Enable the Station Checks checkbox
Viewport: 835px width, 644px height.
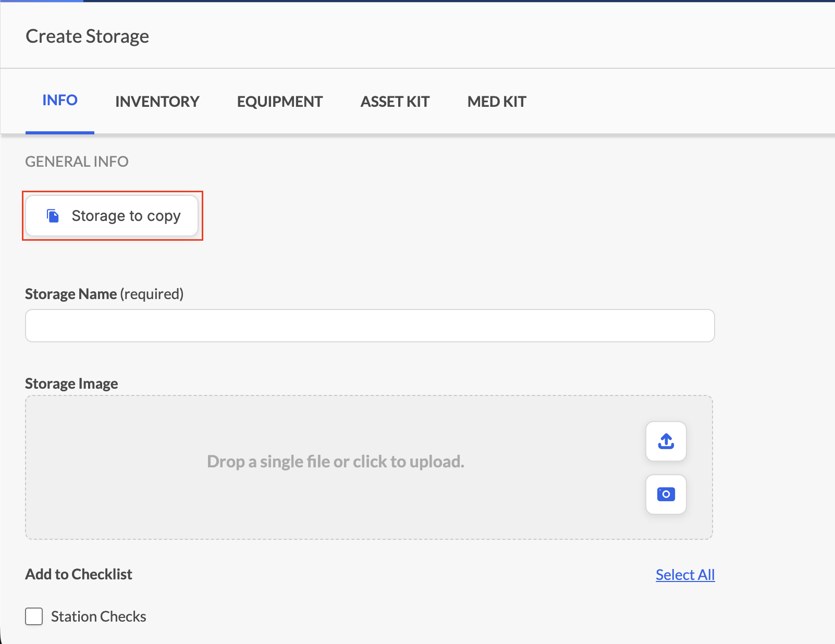point(34,616)
